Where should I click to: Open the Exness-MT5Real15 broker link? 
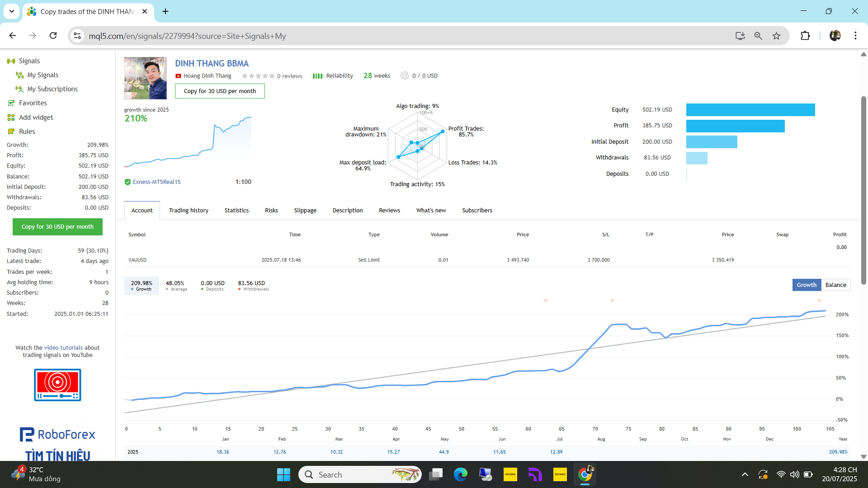click(x=156, y=182)
